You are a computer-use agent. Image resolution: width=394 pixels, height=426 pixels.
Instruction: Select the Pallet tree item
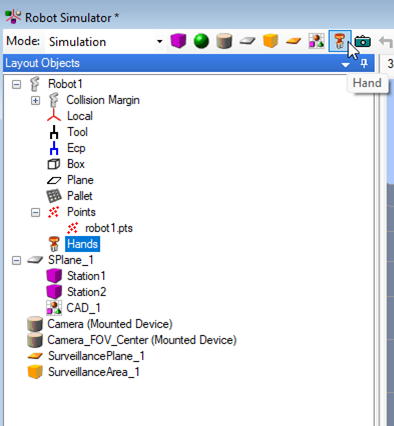[x=80, y=196]
